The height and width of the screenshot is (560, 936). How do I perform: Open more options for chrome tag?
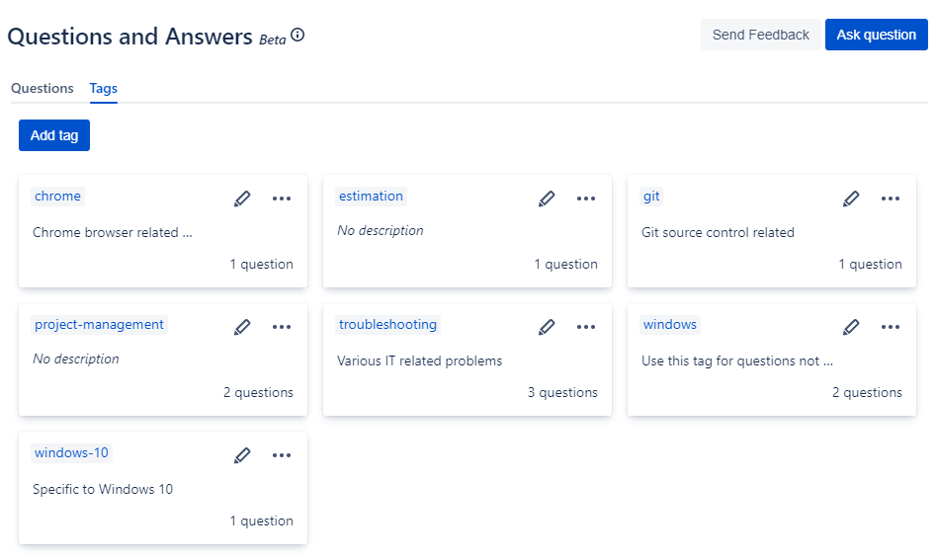tap(282, 199)
